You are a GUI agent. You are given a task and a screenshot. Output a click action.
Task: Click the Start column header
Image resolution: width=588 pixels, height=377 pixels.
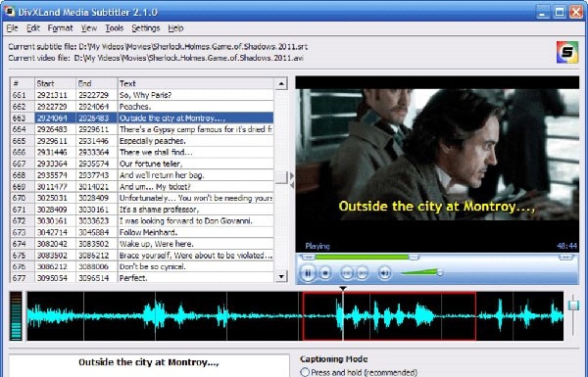point(56,83)
